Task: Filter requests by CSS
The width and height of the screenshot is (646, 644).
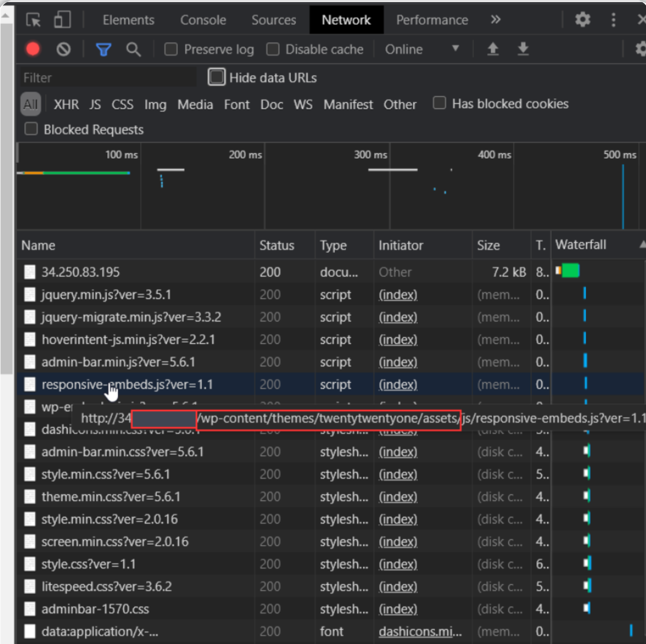Action: tap(123, 104)
